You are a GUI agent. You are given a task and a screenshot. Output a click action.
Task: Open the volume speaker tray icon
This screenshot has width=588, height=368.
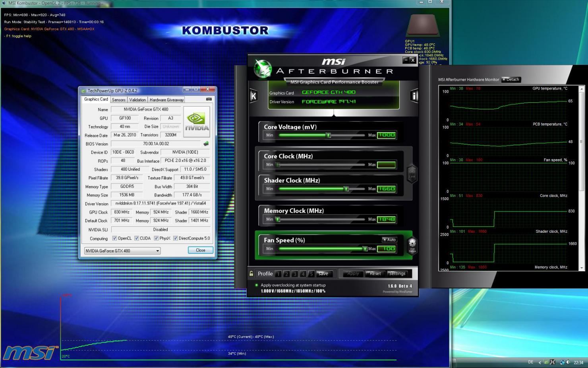[x=568, y=362]
